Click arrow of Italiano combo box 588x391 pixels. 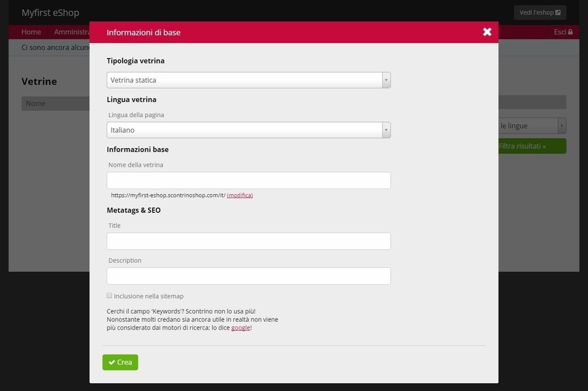[x=386, y=130]
